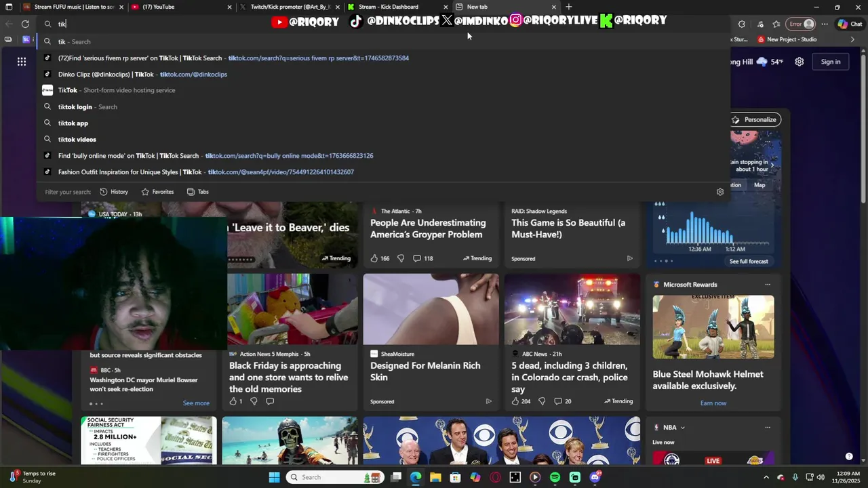The height and width of the screenshot is (488, 868).
Task: Open the Blue Steel Mohawk Helmet thumbnail
Action: (x=713, y=327)
